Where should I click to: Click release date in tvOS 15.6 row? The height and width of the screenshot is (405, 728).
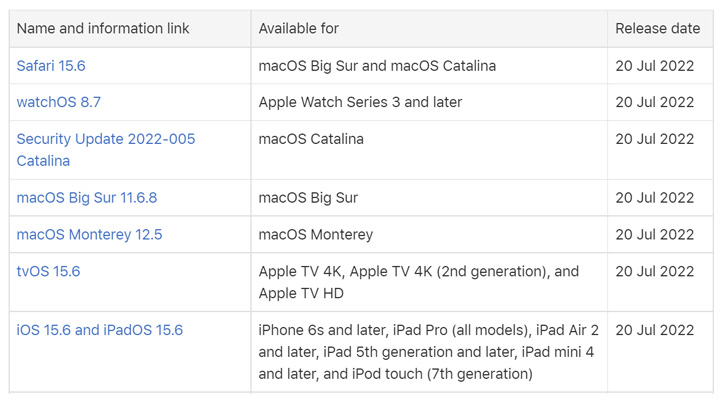click(654, 271)
